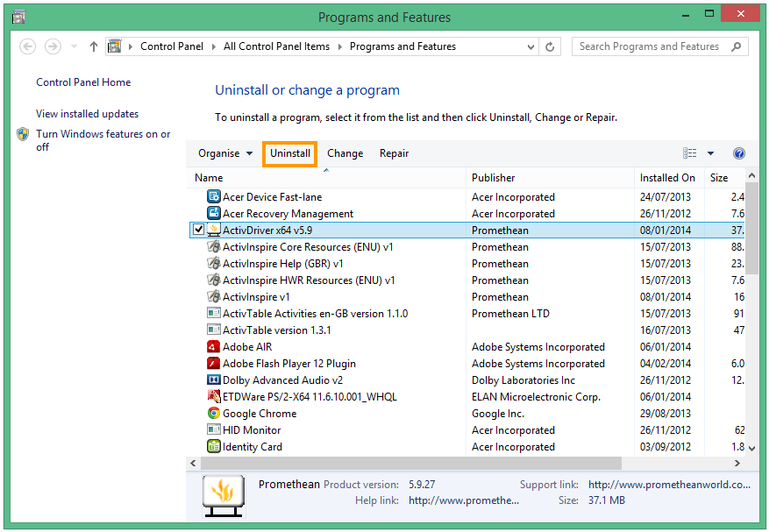Open help with blue question mark icon

[x=738, y=153]
